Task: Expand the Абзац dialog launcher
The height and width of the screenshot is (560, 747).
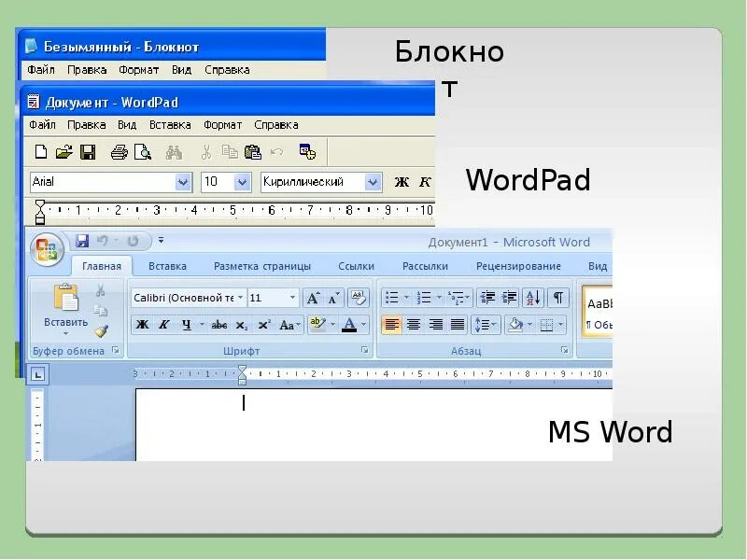Action: [565, 351]
